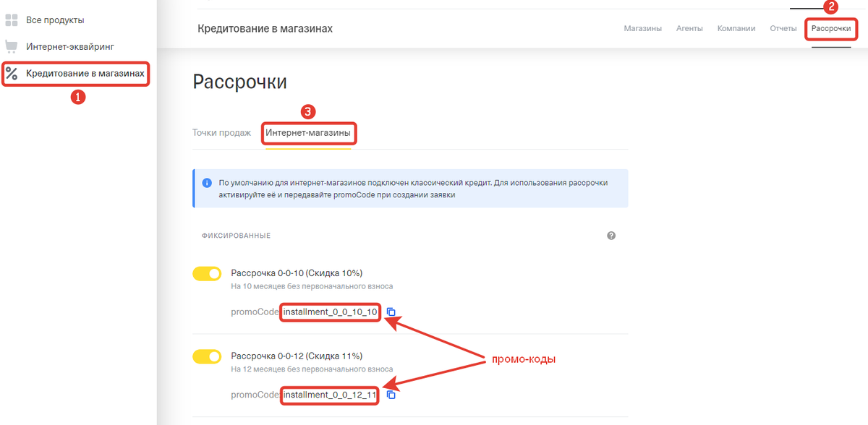Click the installment_0_0_10_10 promo code text

(x=331, y=312)
